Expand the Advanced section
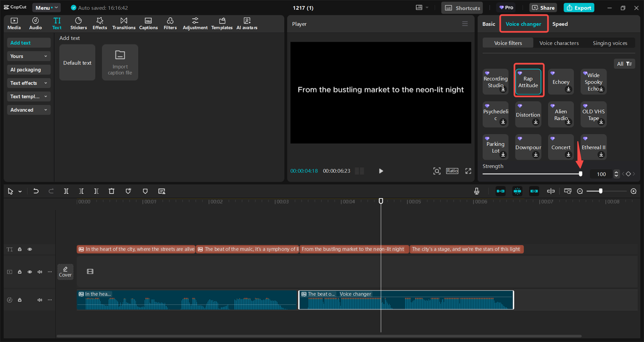This screenshot has width=644, height=342. click(x=29, y=110)
